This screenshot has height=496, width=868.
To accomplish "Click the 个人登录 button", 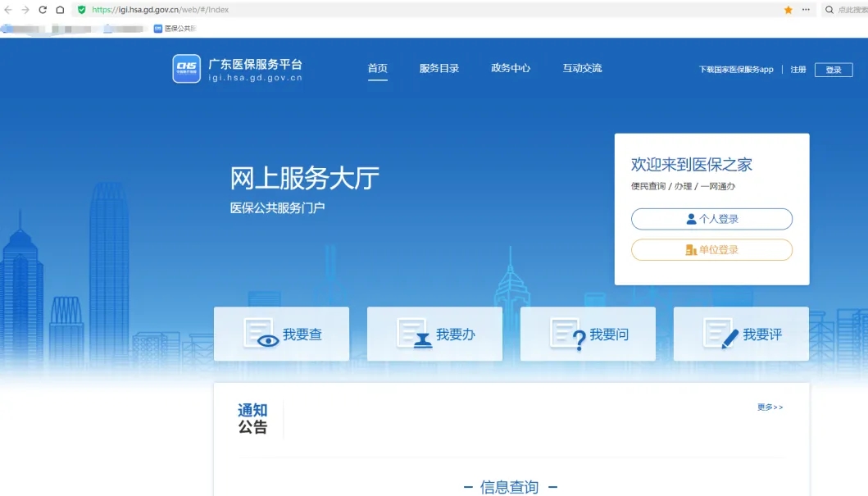I will coord(711,220).
